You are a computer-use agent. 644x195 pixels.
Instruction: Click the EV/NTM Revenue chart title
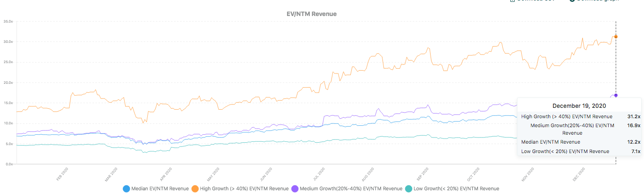pyautogui.click(x=312, y=14)
